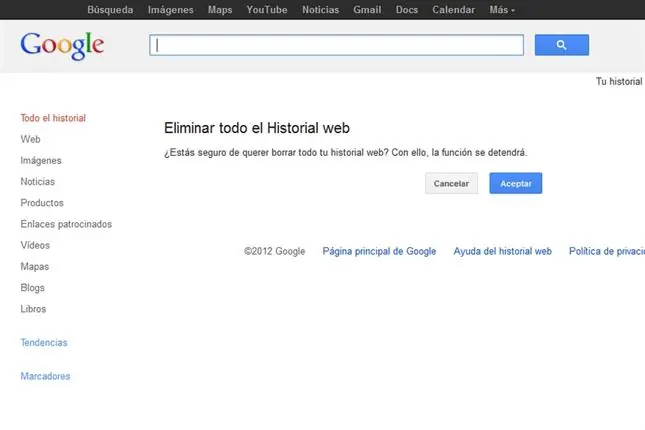Open Ayuda del historial web link

(503, 251)
